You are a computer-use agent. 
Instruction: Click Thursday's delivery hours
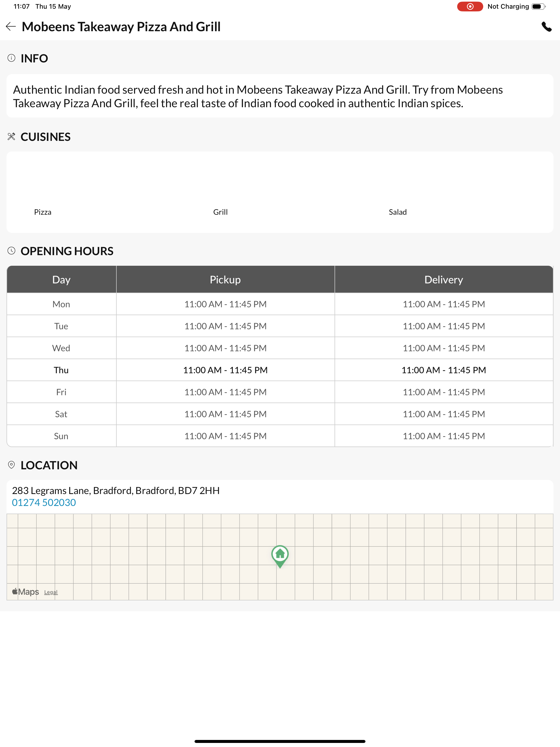pyautogui.click(x=444, y=370)
